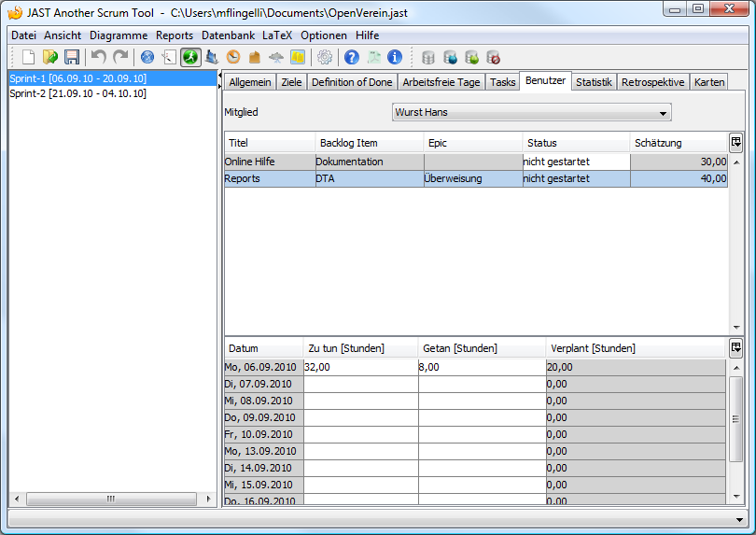Screen dimensions: 756x535
Task: Click the sprint list horizontal scrollbar
Action: coord(111,500)
